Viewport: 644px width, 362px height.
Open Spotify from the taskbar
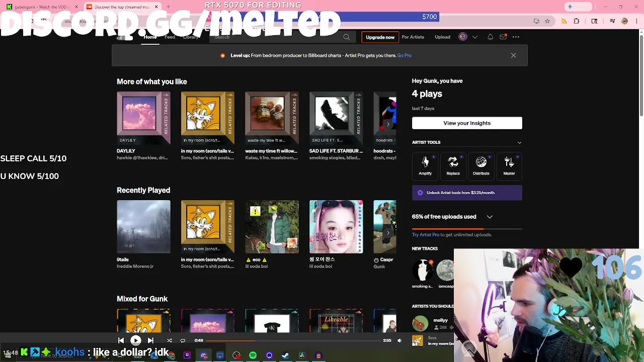pyautogui.click(x=253, y=355)
